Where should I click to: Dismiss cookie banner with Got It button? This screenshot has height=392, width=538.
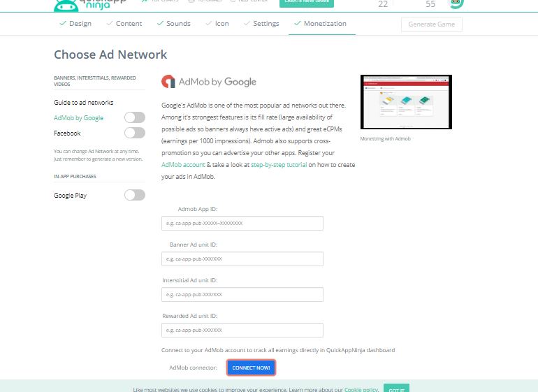(x=396, y=389)
